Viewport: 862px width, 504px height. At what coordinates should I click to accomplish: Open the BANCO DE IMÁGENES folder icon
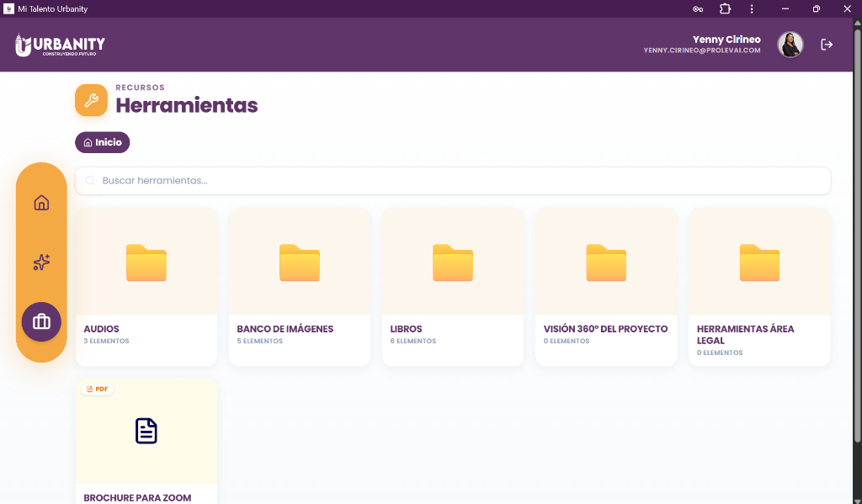[x=300, y=263]
